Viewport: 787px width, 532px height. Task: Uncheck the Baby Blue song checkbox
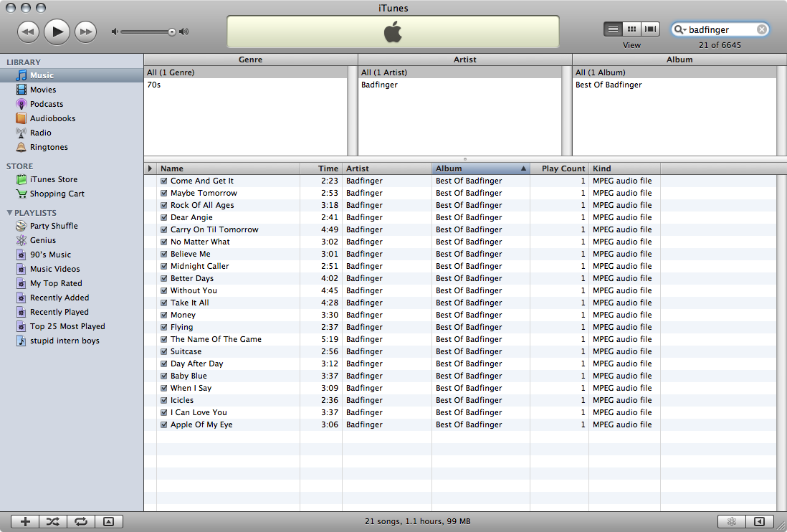point(163,376)
